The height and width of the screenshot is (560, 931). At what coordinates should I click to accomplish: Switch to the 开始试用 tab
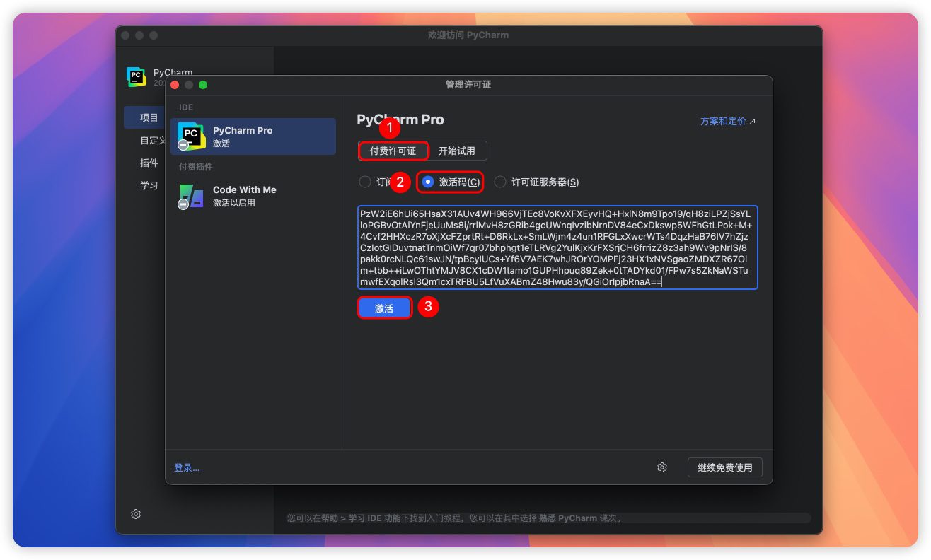click(x=457, y=151)
